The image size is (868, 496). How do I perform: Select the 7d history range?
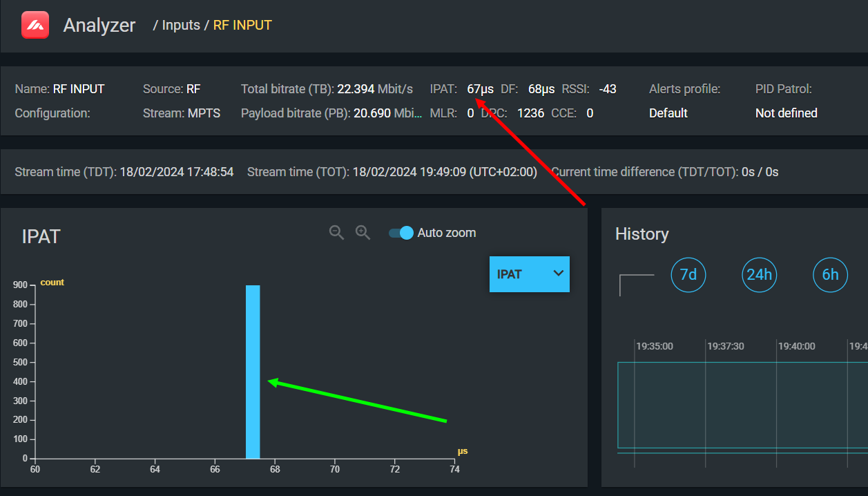click(688, 275)
